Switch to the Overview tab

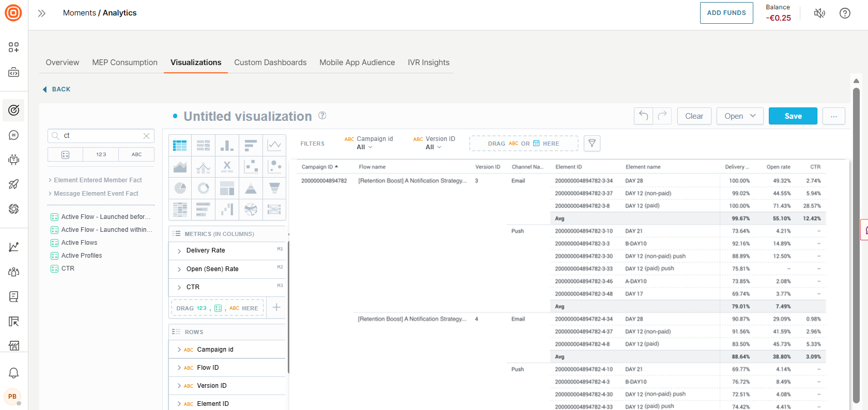tap(63, 62)
